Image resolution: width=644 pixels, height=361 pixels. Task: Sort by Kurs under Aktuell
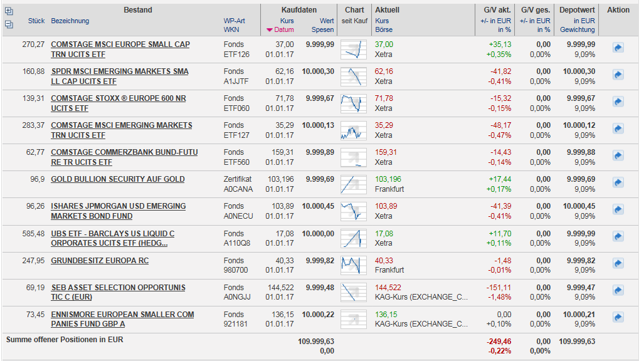click(x=382, y=21)
